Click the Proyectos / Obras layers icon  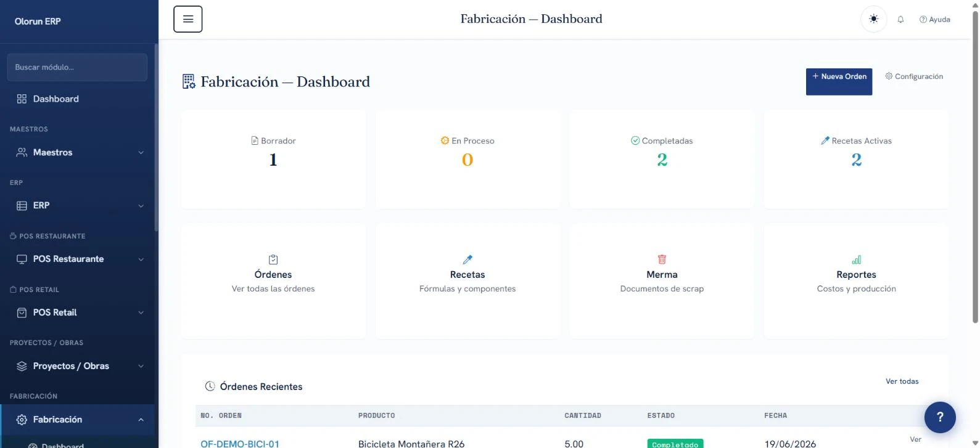click(22, 366)
